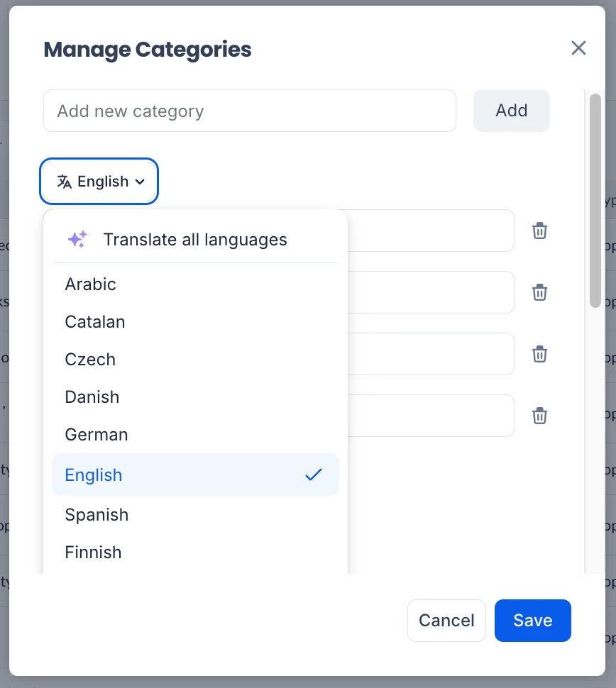Image resolution: width=616 pixels, height=688 pixels.
Task: Click the translate icon in language selector
Action: (x=65, y=182)
